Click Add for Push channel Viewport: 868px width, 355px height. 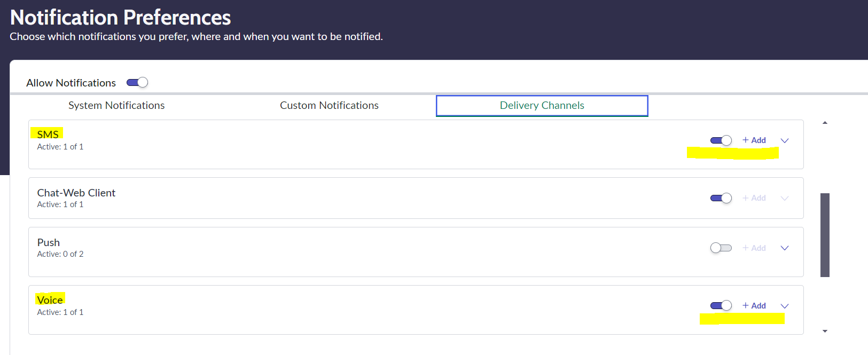pyautogui.click(x=754, y=248)
